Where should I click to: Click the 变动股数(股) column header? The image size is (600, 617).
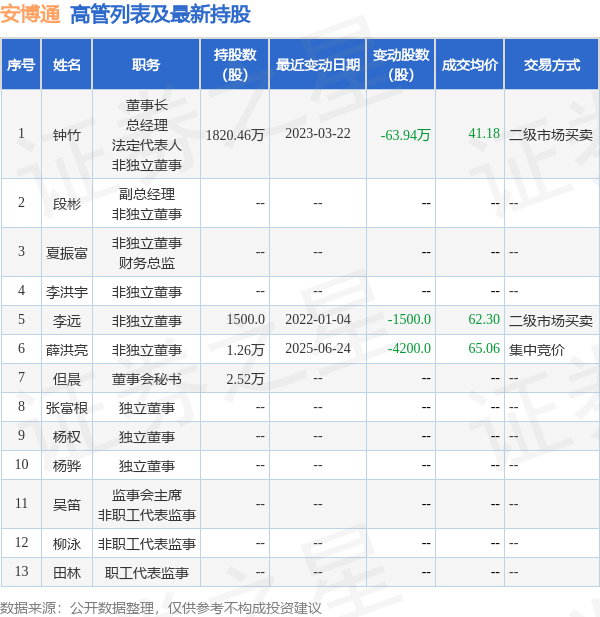[x=401, y=65]
